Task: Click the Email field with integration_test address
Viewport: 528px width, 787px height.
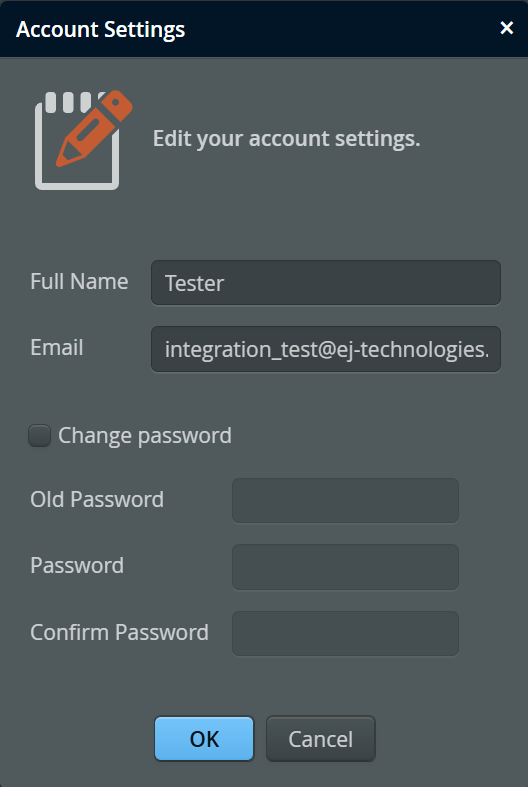Action: coord(326,349)
